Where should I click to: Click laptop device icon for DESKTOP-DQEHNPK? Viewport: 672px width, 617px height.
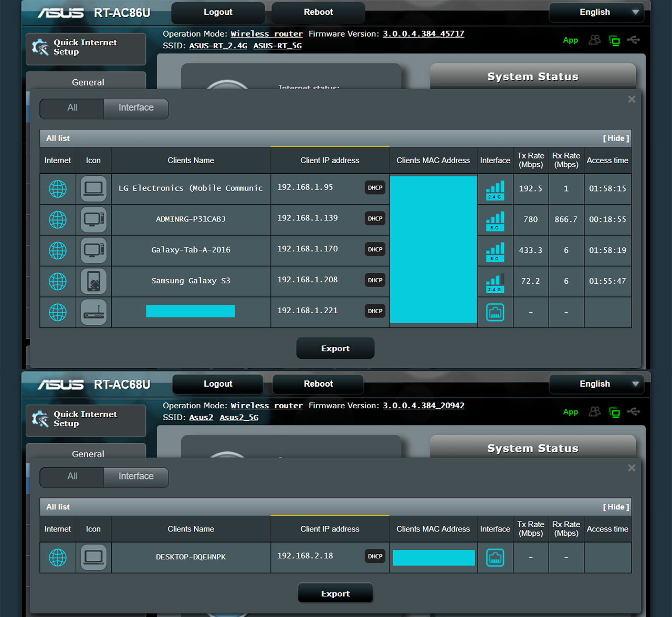(x=93, y=557)
